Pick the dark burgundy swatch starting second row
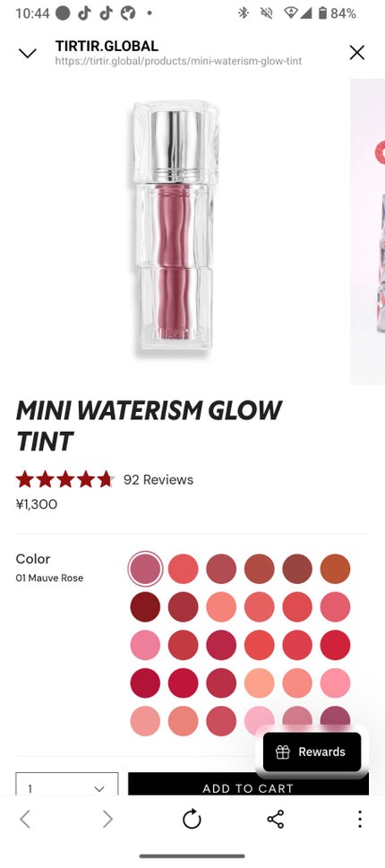Viewport: 385px width, 868px height. [145, 606]
